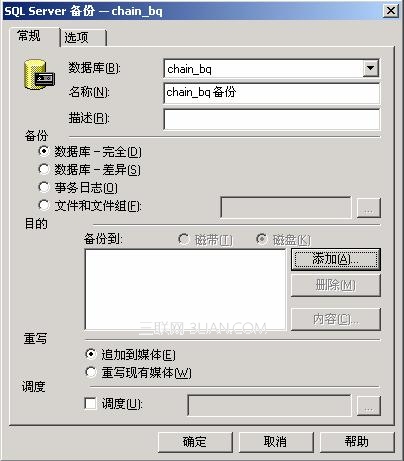Viewport: 404px width, 461px height.
Task: Open the browse button for file groups
Action: coord(368,208)
